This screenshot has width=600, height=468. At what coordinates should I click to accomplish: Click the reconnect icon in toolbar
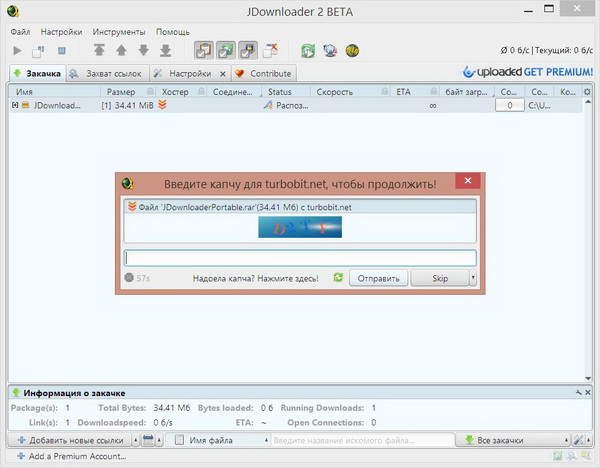308,50
